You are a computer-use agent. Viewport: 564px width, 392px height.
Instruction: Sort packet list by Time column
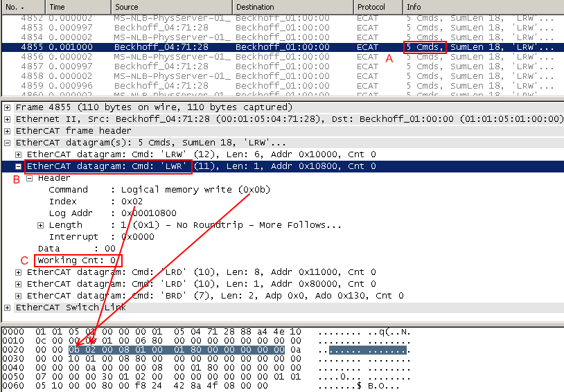click(78, 7)
